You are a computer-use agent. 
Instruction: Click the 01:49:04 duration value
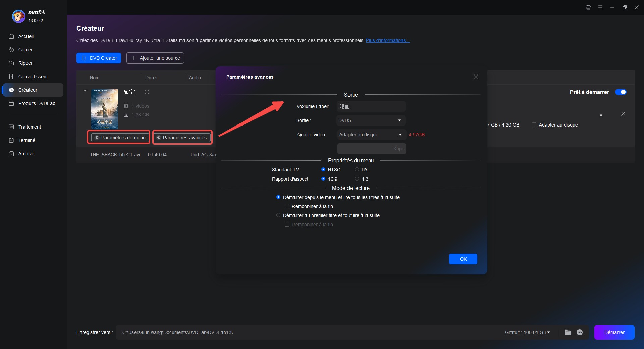(157, 155)
